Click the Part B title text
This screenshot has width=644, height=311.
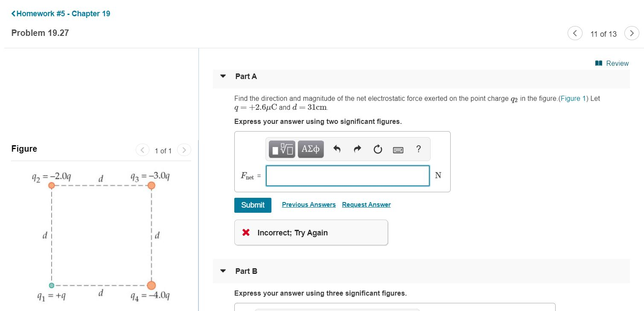[246, 271]
